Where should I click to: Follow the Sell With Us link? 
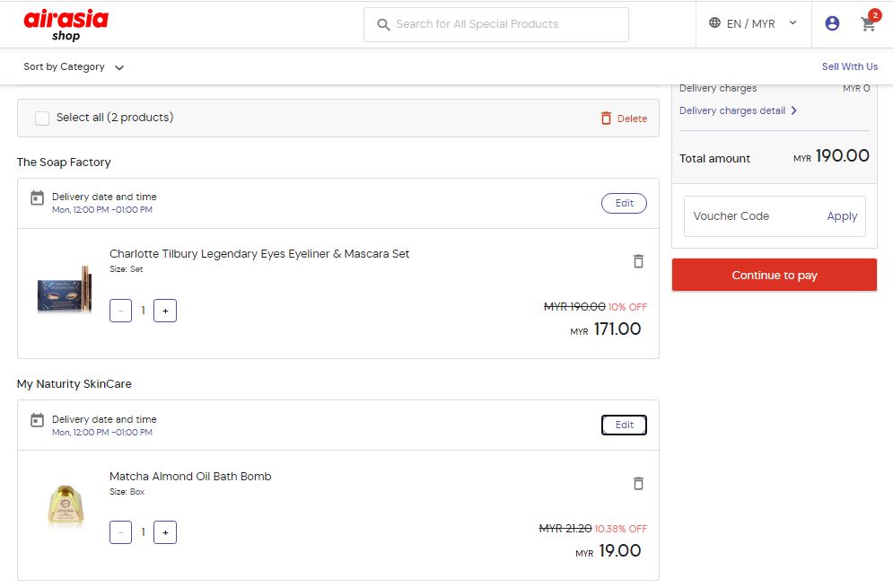tap(850, 66)
